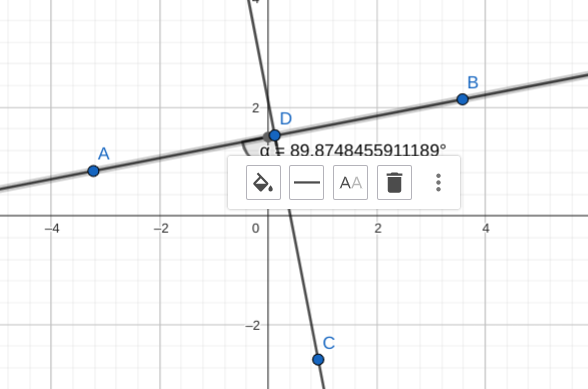Open the line style options
588x389 pixels.
306,183
